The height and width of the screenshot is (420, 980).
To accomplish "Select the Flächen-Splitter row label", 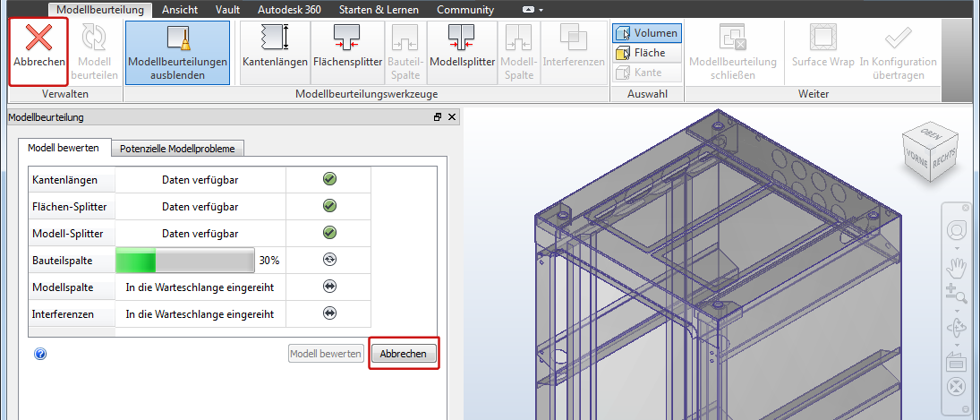I will tap(69, 206).
